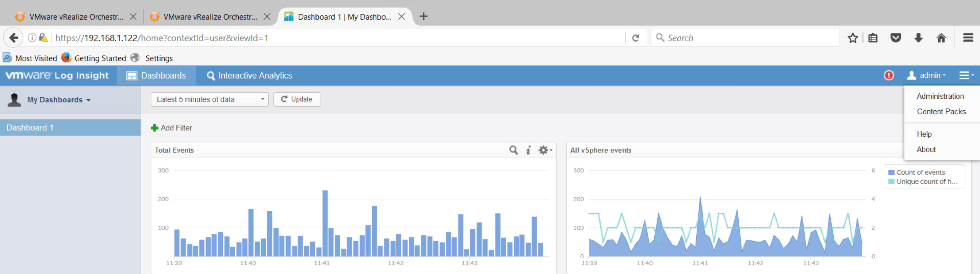Bookmark this page with the star icon

(853, 38)
